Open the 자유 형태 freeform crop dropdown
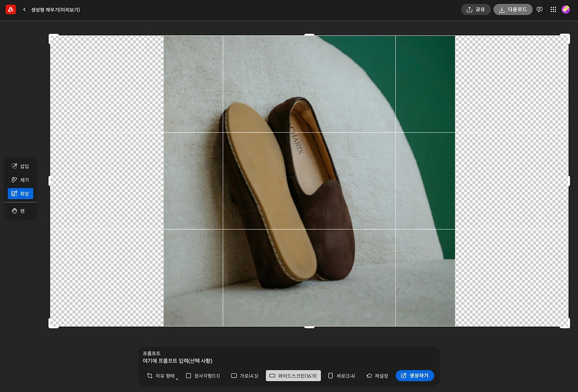The image size is (578, 392). point(161,376)
